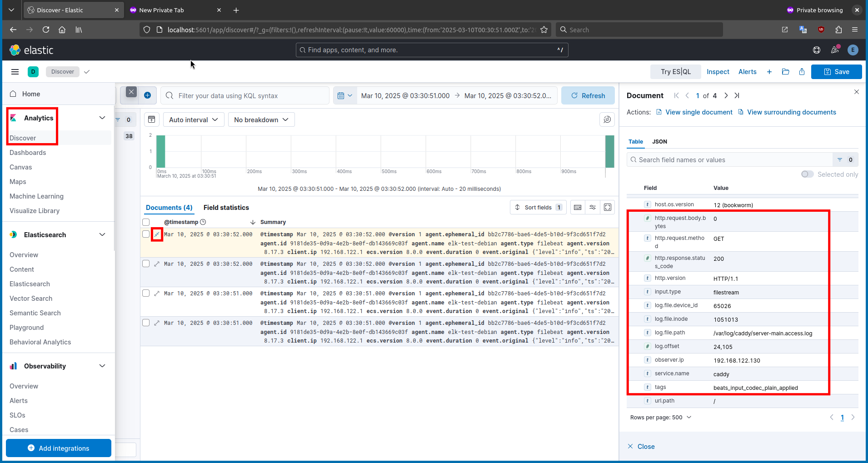This screenshot has height=463, width=868.
Task: Enter fullscreen for documents table
Action: 608,207
